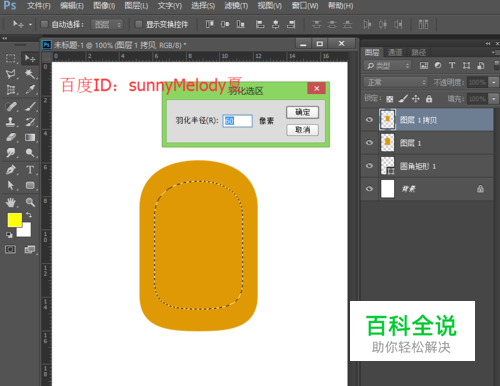
Task: Toggle Quick Mask mode
Action: (10, 249)
